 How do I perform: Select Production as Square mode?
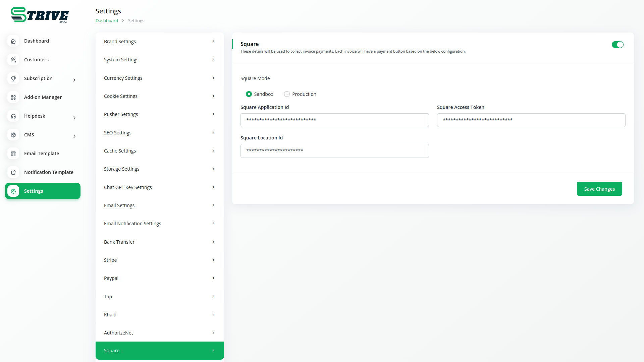(287, 94)
